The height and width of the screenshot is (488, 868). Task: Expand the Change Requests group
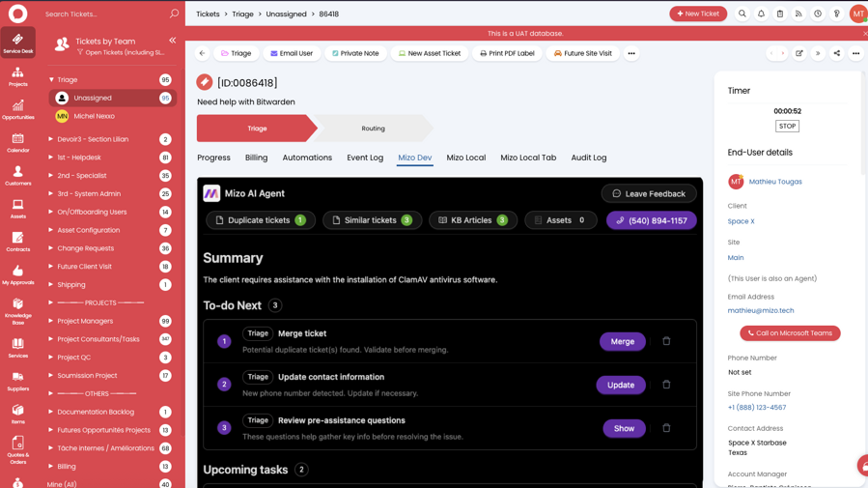pos(50,248)
